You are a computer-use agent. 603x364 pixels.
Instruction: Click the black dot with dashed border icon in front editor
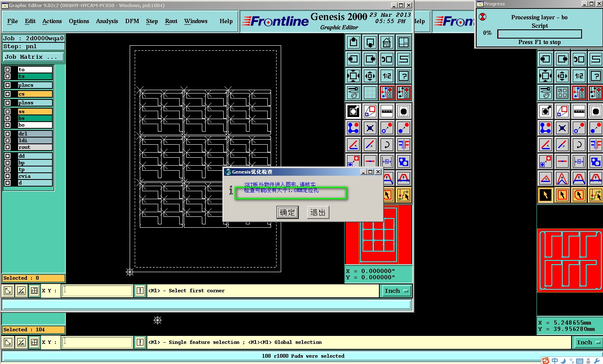click(404, 111)
